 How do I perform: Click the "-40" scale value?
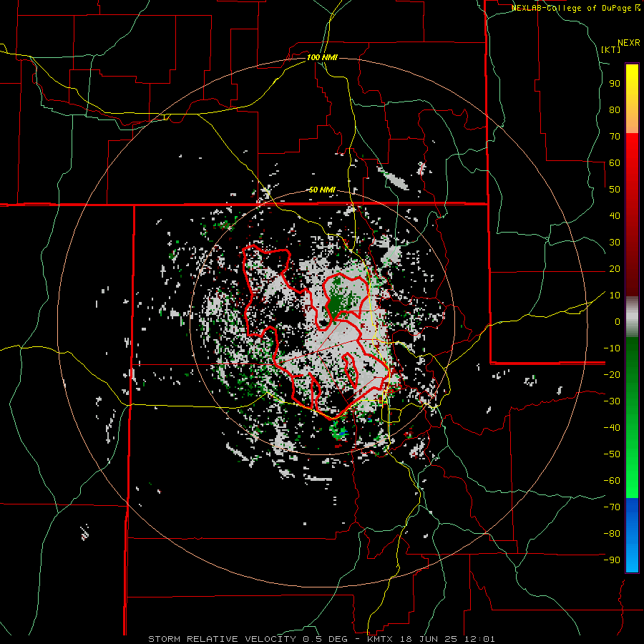click(x=612, y=428)
